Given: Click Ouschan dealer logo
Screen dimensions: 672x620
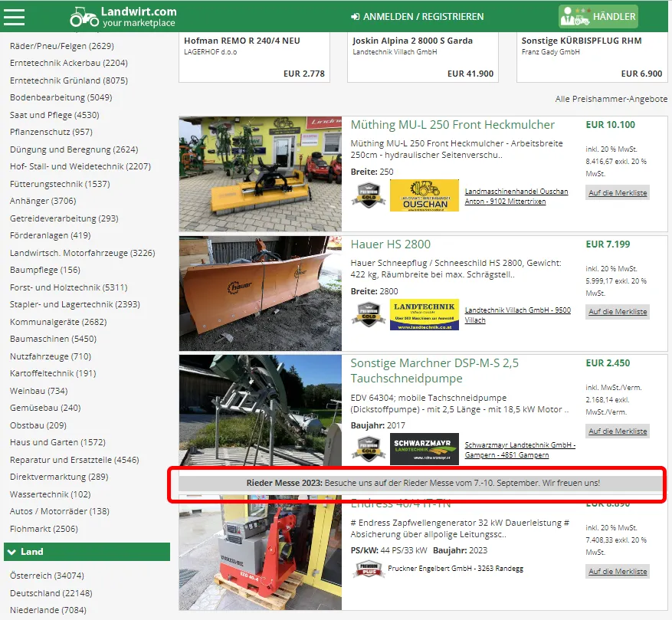Looking at the screenshot, I should 425,195.
